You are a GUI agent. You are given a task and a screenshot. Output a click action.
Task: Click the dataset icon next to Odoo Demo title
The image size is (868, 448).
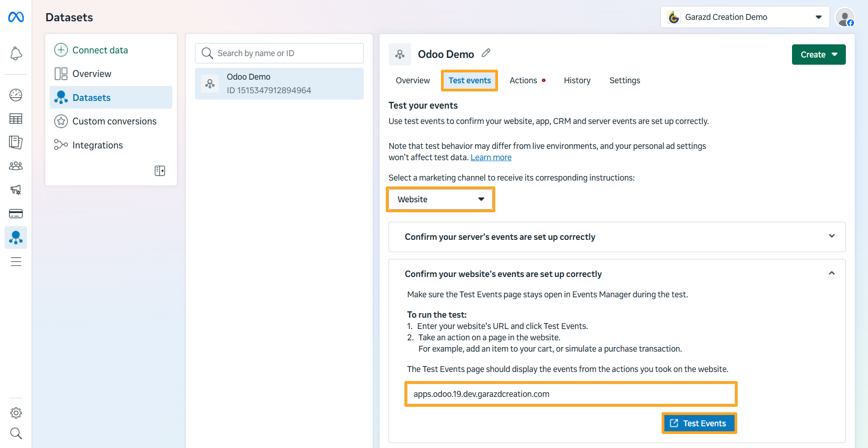click(x=400, y=54)
